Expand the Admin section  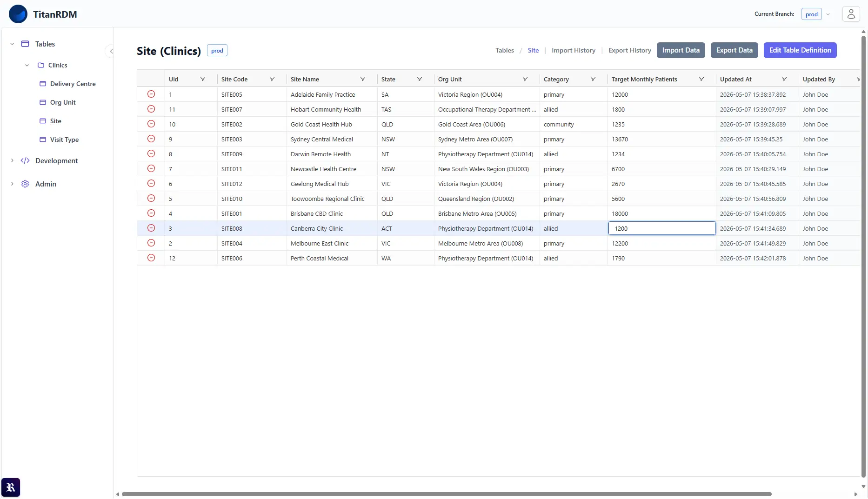(12, 184)
